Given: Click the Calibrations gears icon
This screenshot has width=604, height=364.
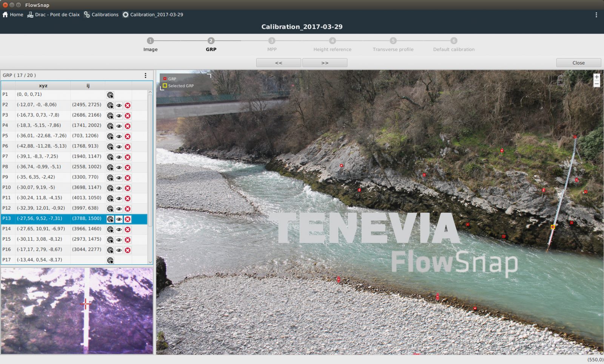Looking at the screenshot, I should point(87,15).
